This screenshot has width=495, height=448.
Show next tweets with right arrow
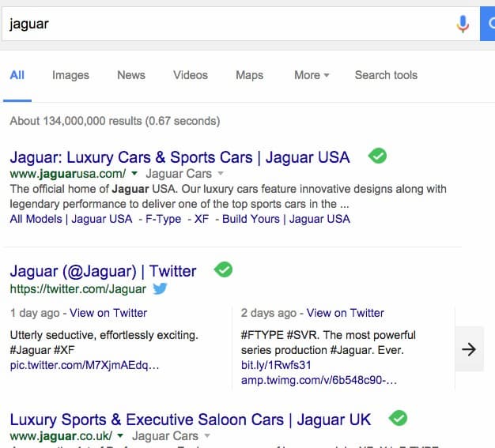(469, 349)
